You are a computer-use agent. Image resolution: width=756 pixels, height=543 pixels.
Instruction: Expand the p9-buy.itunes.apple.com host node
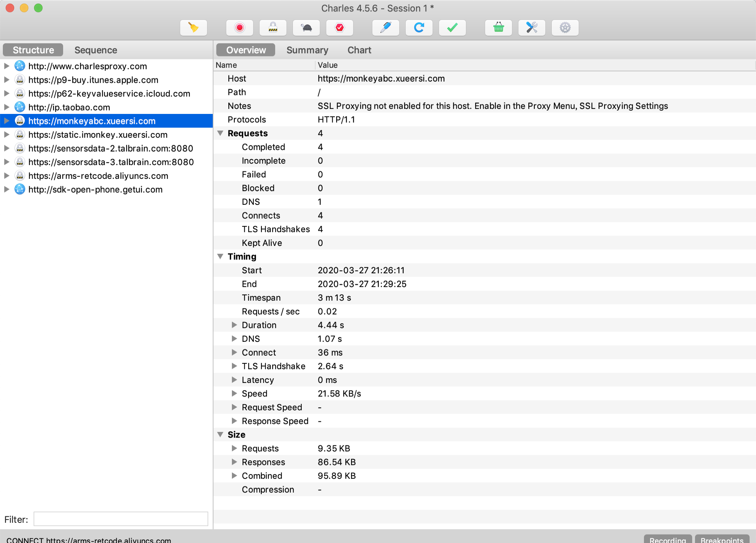click(6, 80)
